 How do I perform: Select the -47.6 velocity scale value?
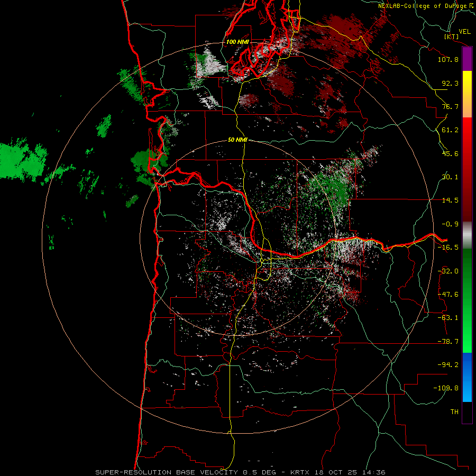448,295
